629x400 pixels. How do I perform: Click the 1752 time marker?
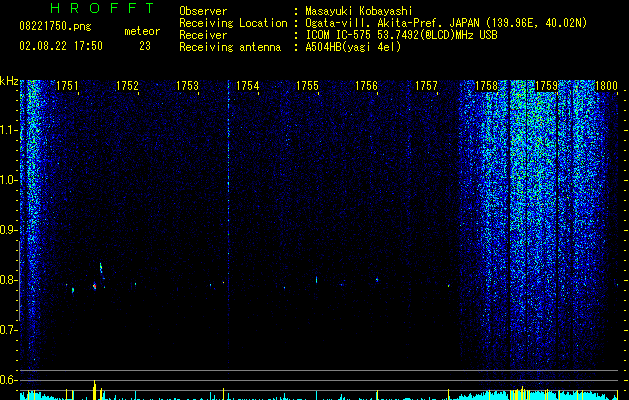pos(127,86)
